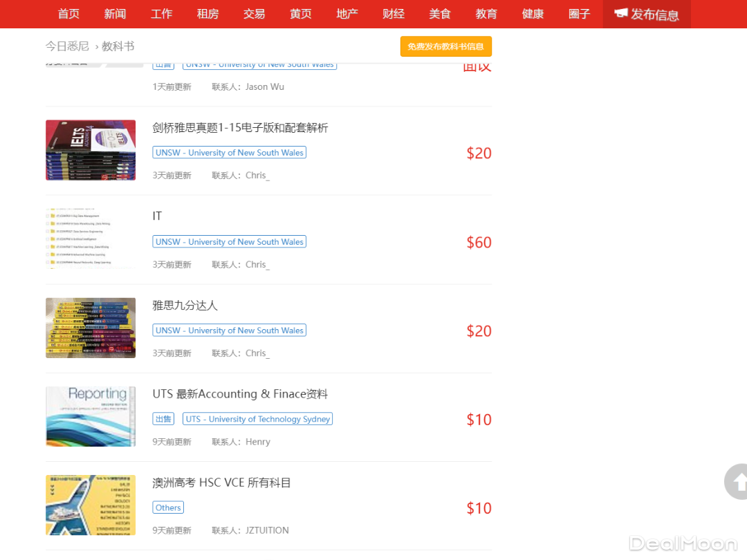
Task: Open the 新闻 menu item
Action: click(x=115, y=14)
